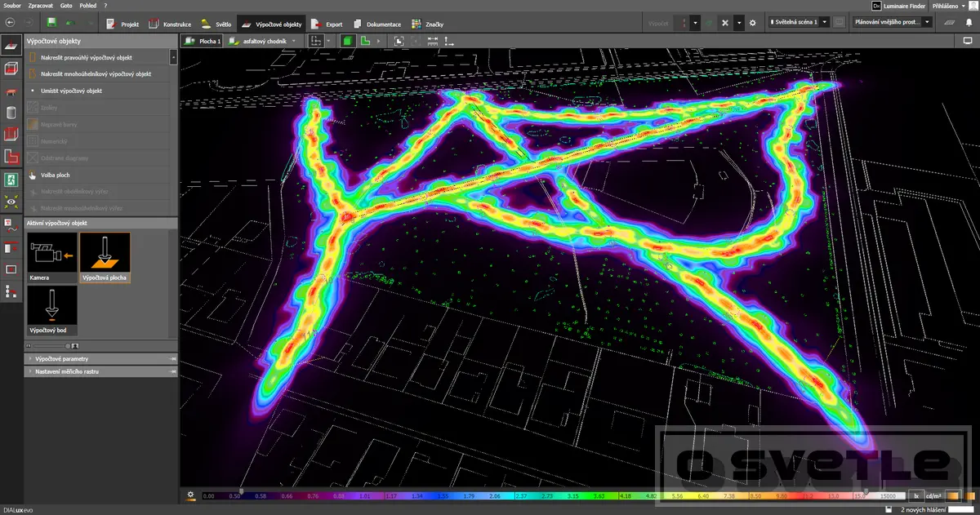Click the notification bell icon
The image size is (980, 515).
point(969,24)
